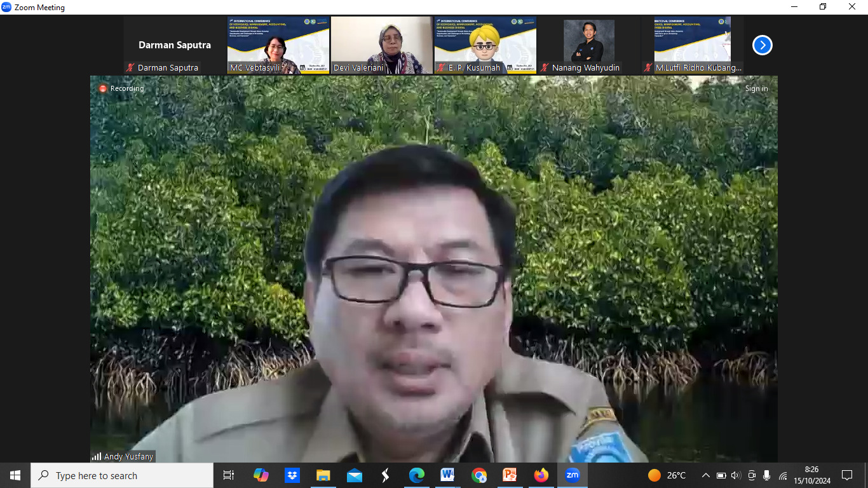
Task: Open the Windows Start menu
Action: 15,475
